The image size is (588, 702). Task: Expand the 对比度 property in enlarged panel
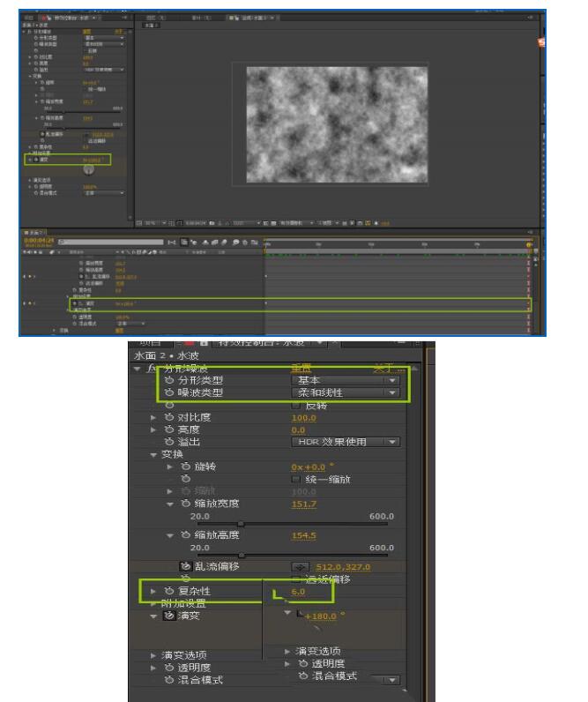[153, 417]
